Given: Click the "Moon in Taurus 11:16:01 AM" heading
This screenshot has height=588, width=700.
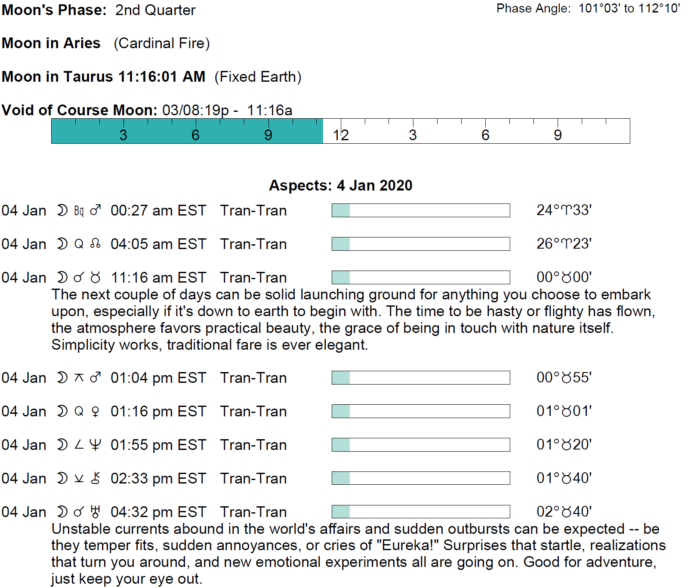Looking at the screenshot, I should pos(104,77).
